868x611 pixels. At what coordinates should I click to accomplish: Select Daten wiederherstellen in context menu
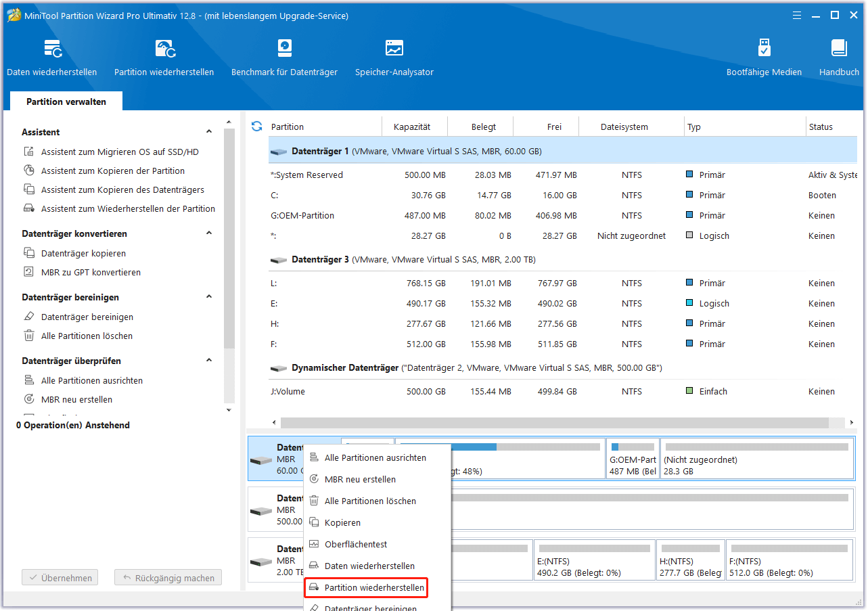[x=378, y=566]
